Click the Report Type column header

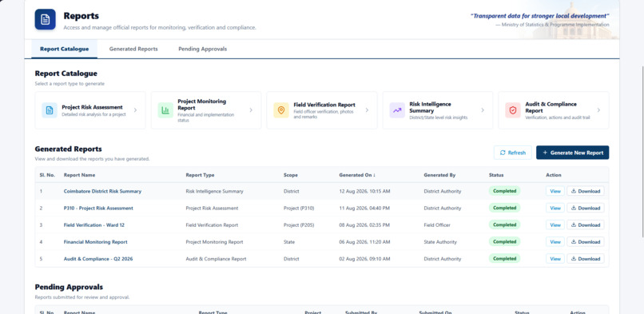click(200, 175)
